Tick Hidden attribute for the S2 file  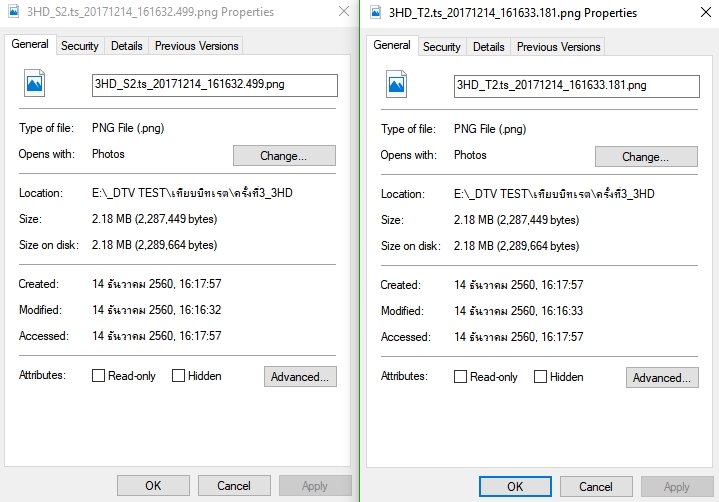[x=178, y=376]
